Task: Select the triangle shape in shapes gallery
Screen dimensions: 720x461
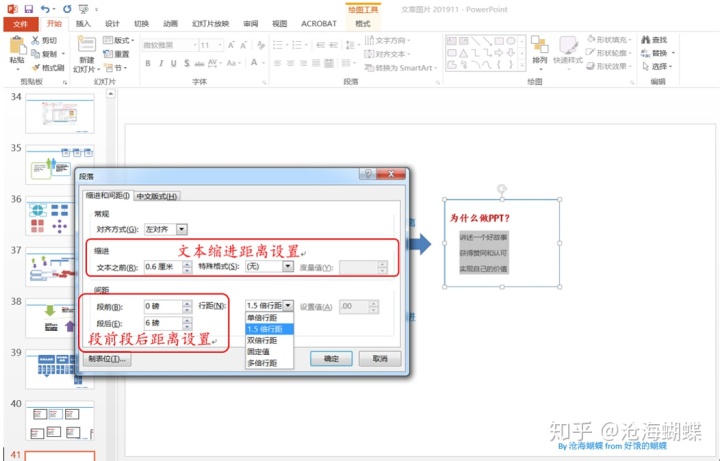Action: click(463, 53)
